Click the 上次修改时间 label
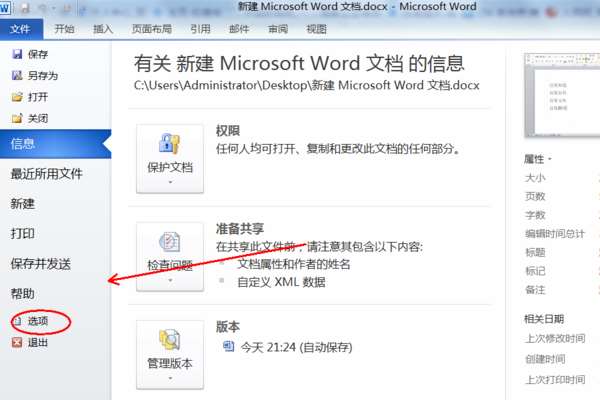The image size is (600, 400). (x=555, y=338)
